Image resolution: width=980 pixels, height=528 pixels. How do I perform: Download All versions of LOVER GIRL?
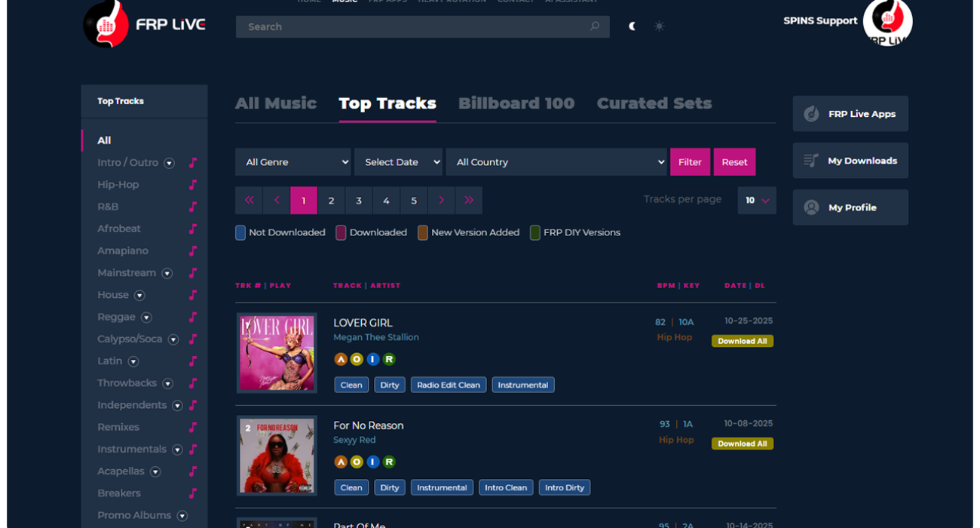click(x=742, y=341)
